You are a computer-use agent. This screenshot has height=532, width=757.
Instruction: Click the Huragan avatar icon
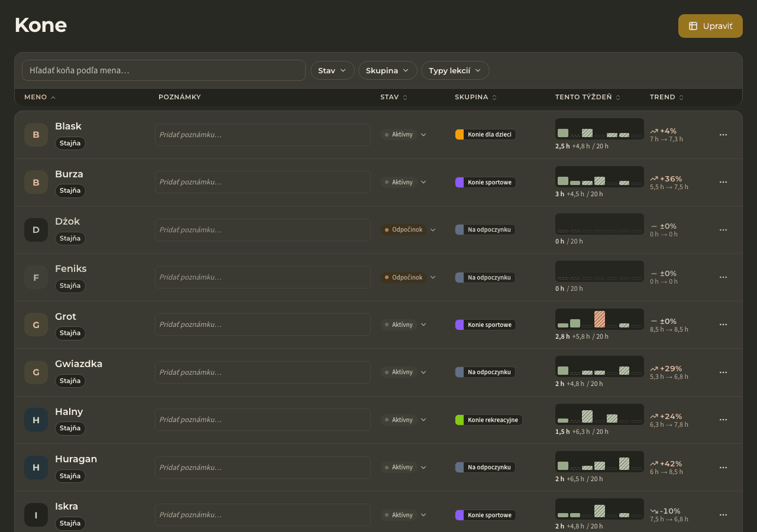point(36,468)
